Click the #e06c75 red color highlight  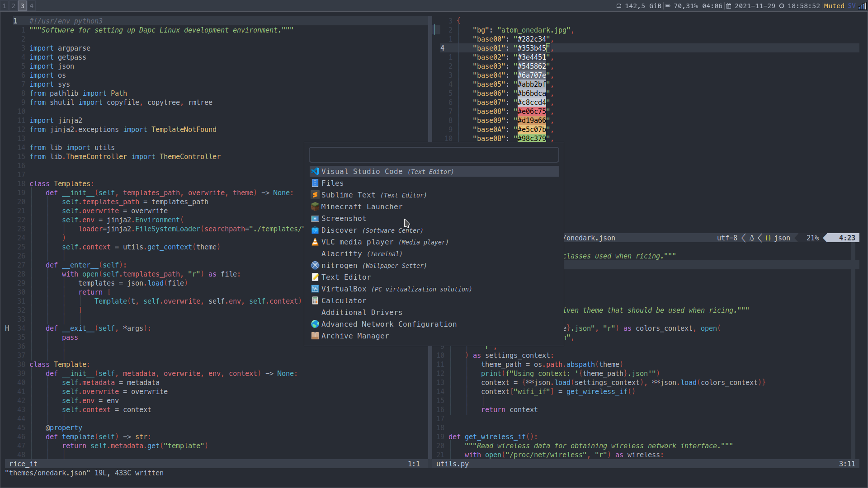[x=532, y=111]
